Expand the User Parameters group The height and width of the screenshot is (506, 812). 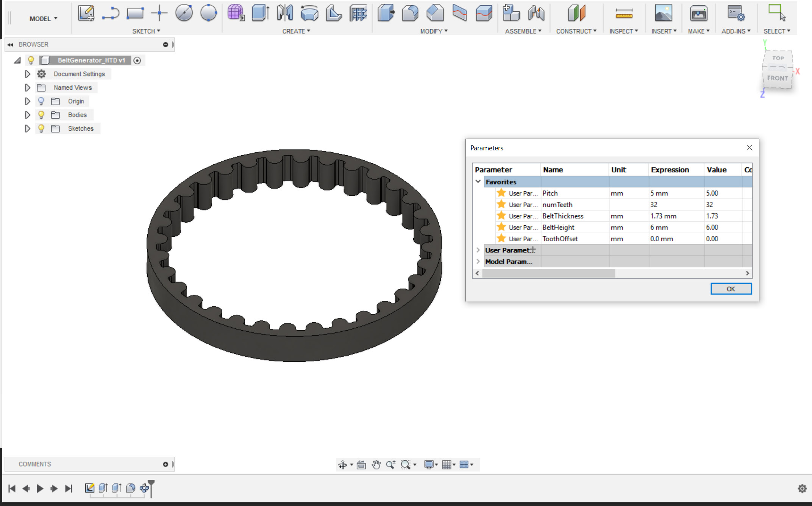[478, 250]
